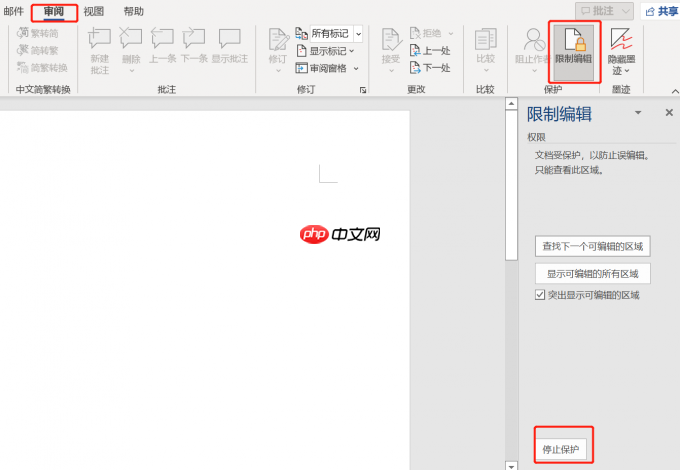Toggle 突出显示可编辑的区域 checkbox

pyautogui.click(x=540, y=295)
